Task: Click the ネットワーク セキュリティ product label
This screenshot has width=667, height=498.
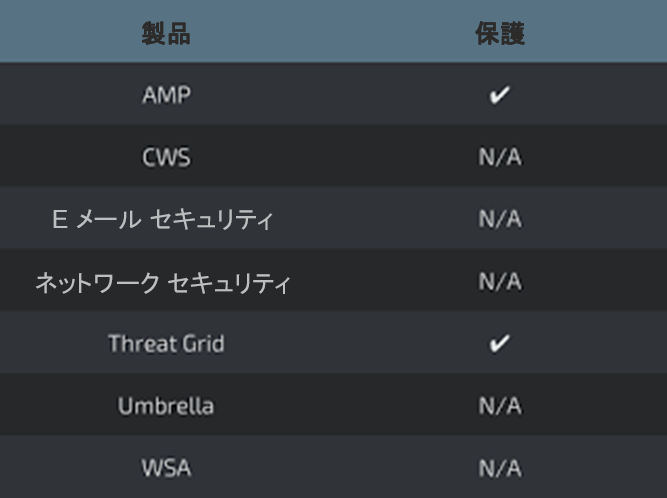Action: pos(162,283)
